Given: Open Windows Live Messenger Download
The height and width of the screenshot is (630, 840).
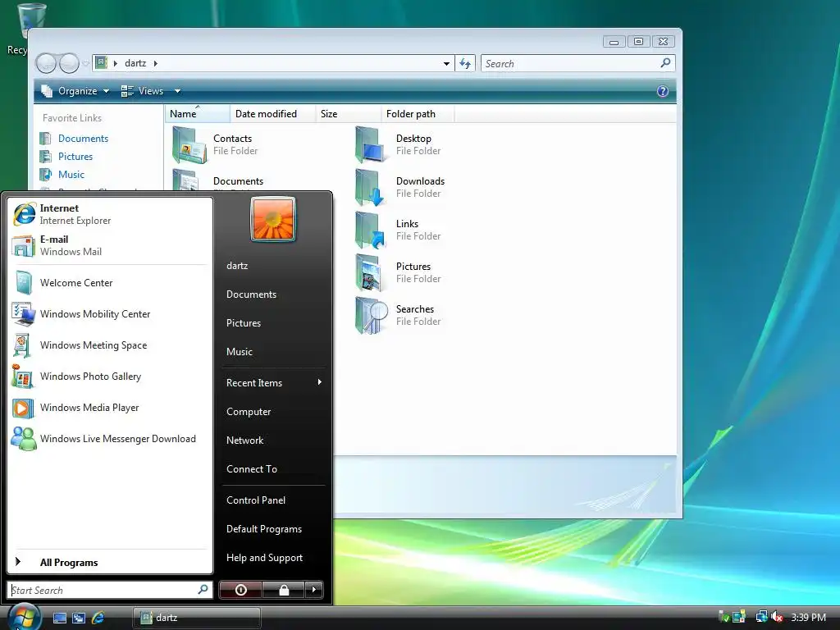Looking at the screenshot, I should coord(110,439).
